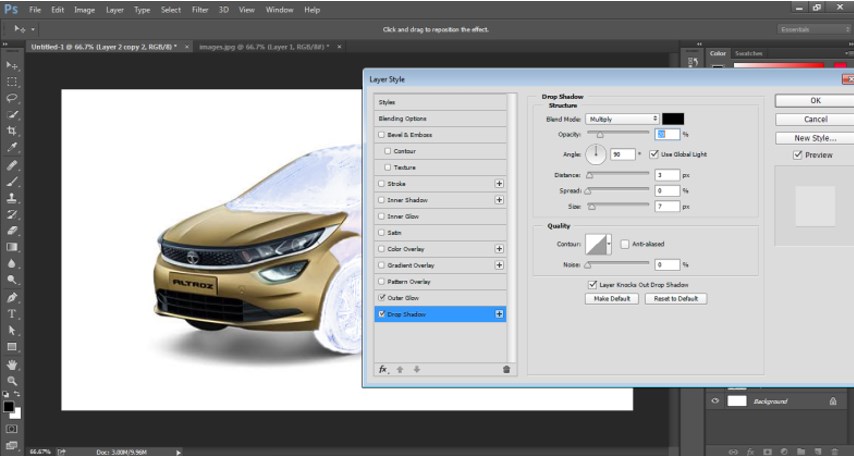Select the Zoom tool
854x456 pixels.
[12, 381]
